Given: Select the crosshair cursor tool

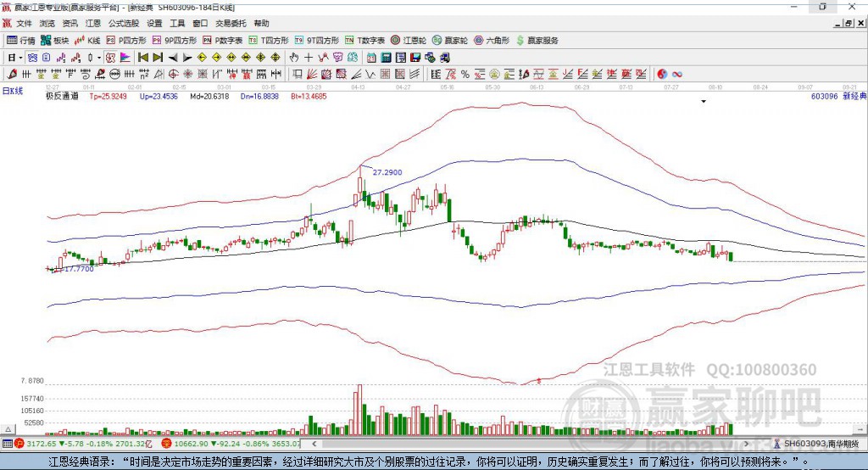Looking at the screenshot, I should [309, 58].
